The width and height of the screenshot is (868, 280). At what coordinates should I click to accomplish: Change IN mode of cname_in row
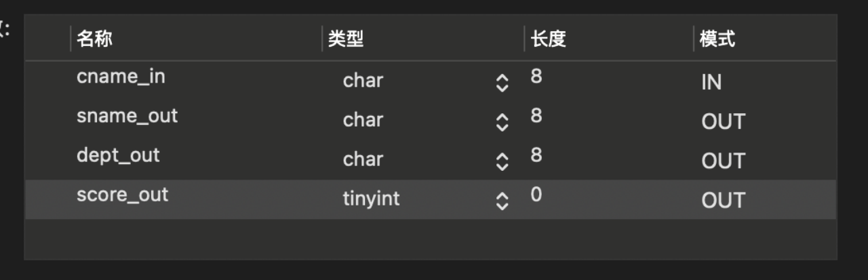(x=711, y=83)
